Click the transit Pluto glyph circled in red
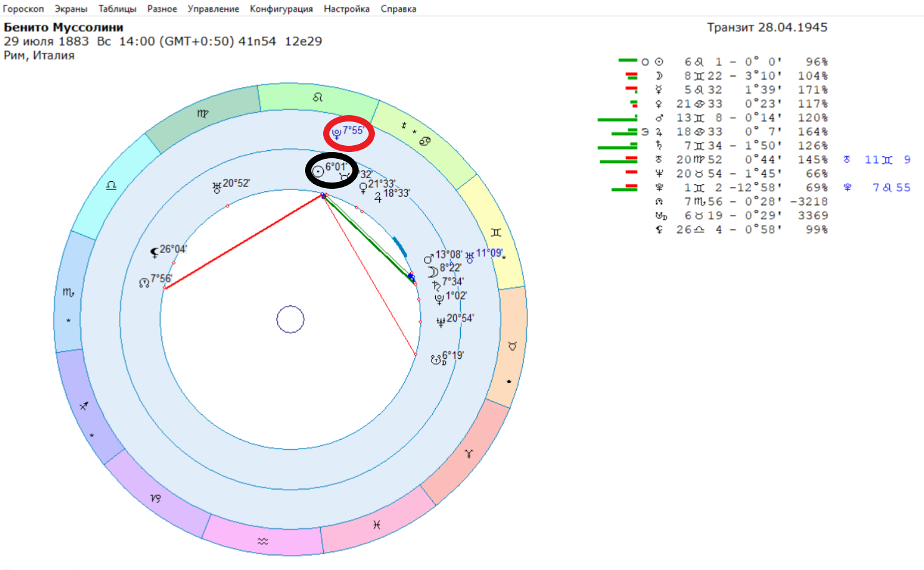 click(336, 133)
